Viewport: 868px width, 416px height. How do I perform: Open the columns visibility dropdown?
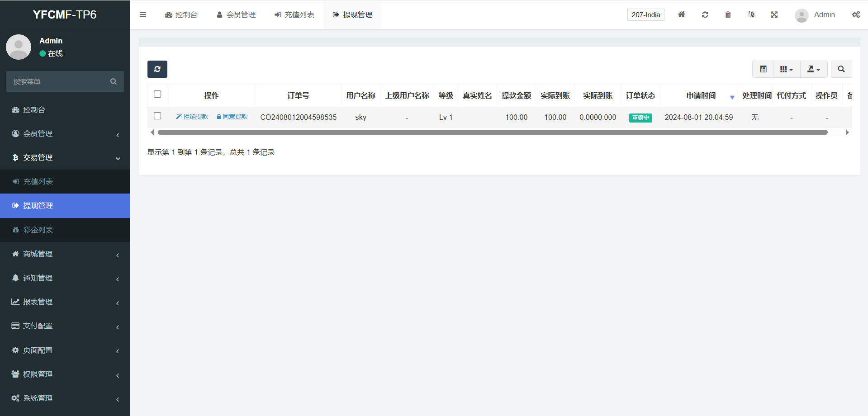coord(787,69)
